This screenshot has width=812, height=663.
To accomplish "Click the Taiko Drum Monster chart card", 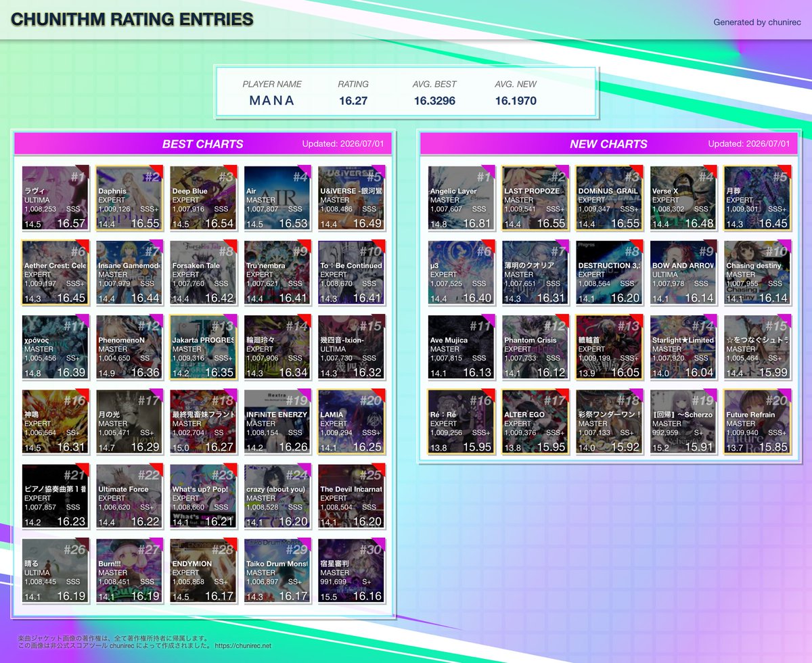I will (277, 570).
